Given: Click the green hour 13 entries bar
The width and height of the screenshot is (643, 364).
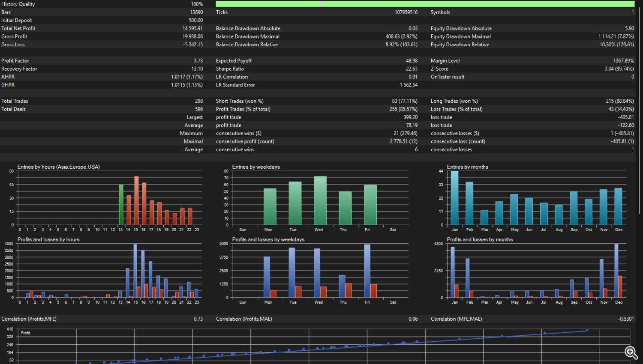Looking at the screenshot, I should coord(121,205).
